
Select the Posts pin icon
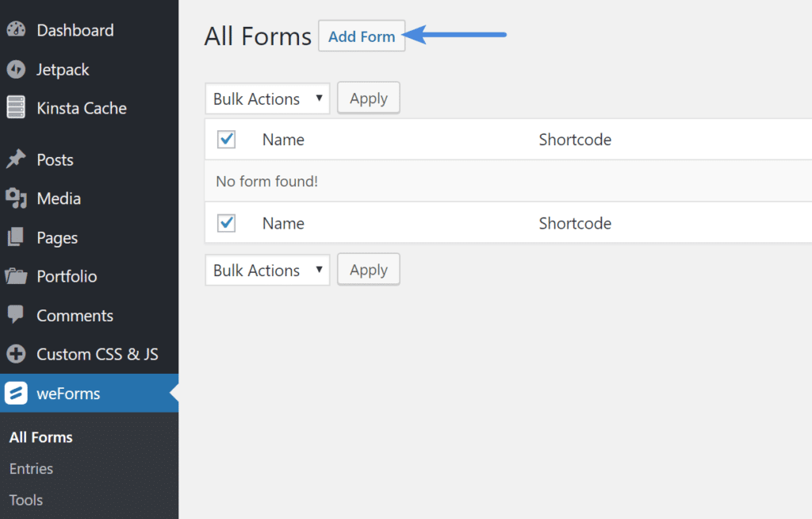click(17, 160)
